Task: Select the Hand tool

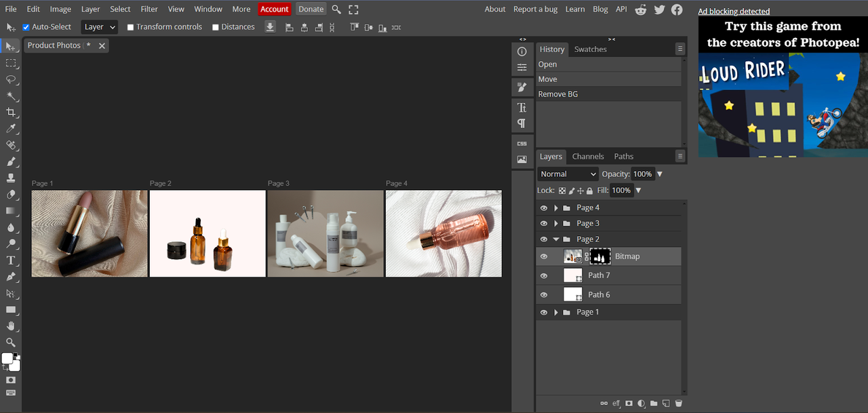Action: (11, 326)
